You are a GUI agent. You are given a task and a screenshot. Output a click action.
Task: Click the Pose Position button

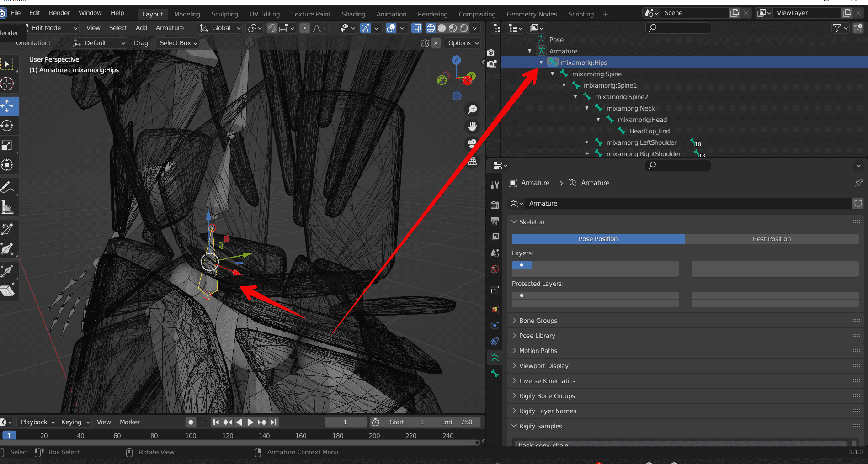[597, 239]
